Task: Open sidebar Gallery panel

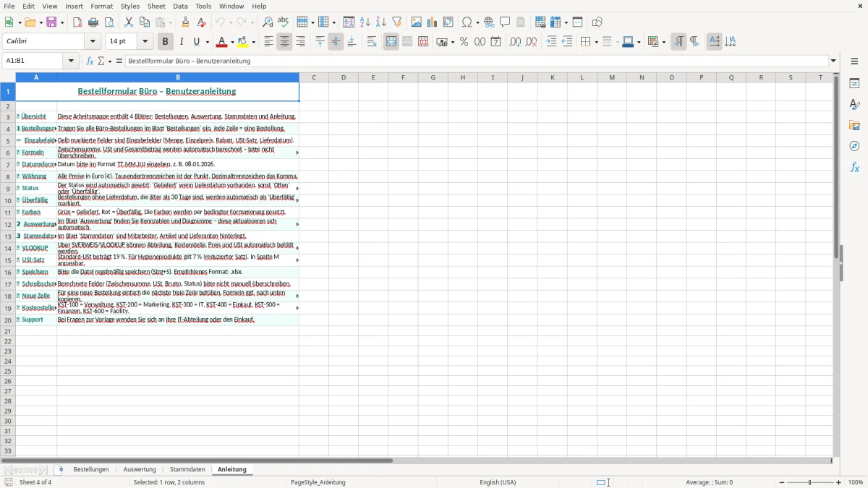Action: 854,126
